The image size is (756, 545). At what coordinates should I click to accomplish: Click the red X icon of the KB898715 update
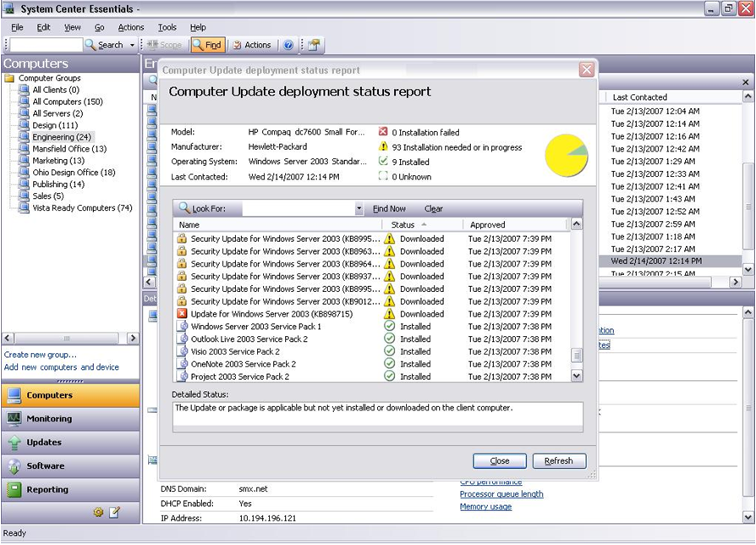click(x=182, y=313)
